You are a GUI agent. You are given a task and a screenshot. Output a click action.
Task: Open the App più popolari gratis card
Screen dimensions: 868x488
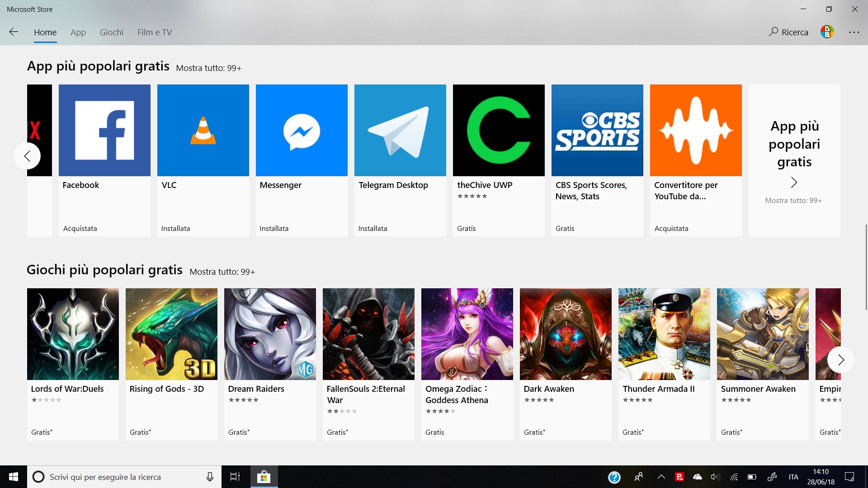794,160
